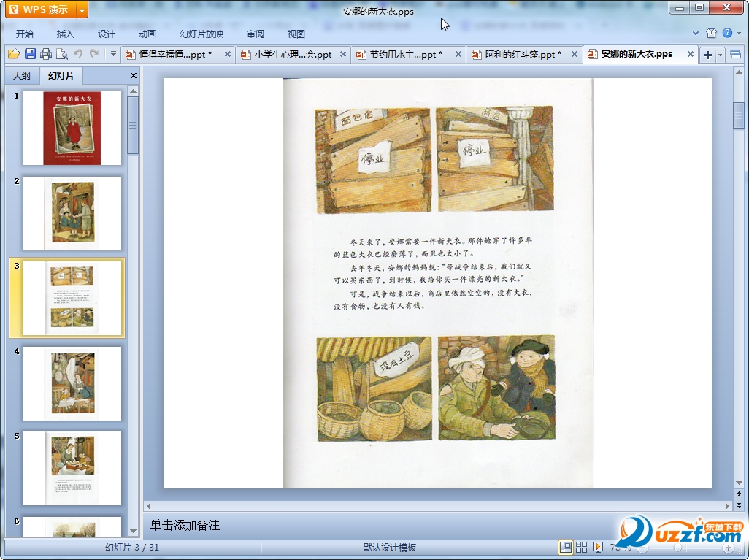Click the main editor vertical scrollbar handle
The height and width of the screenshot is (560, 749).
click(x=739, y=115)
